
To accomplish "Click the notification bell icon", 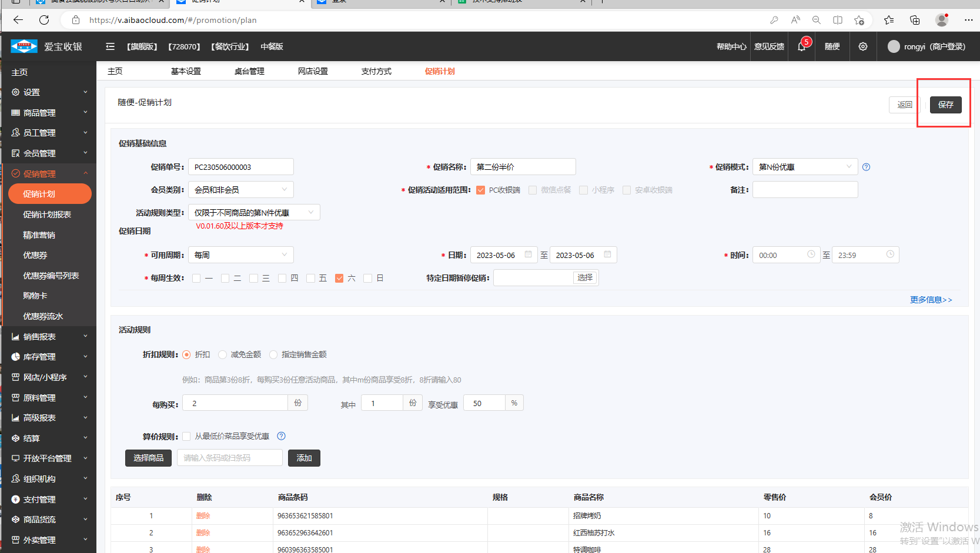I will 801,47.
